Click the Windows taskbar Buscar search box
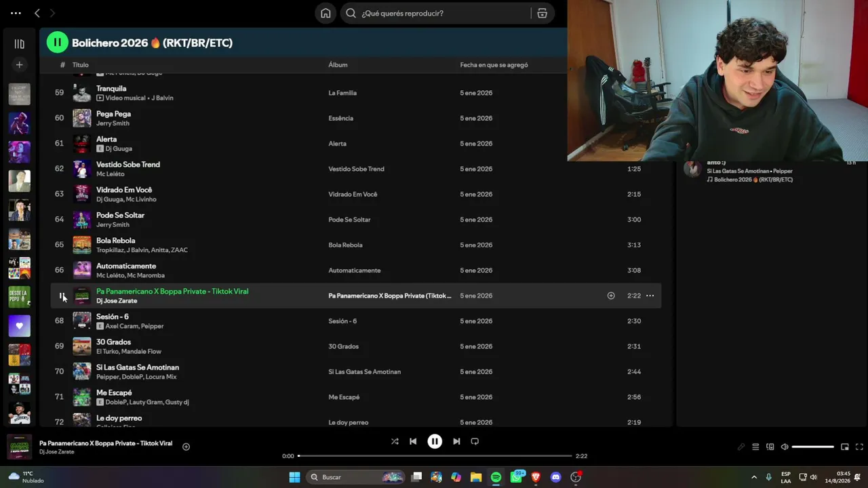The width and height of the screenshot is (868, 488). (355, 477)
